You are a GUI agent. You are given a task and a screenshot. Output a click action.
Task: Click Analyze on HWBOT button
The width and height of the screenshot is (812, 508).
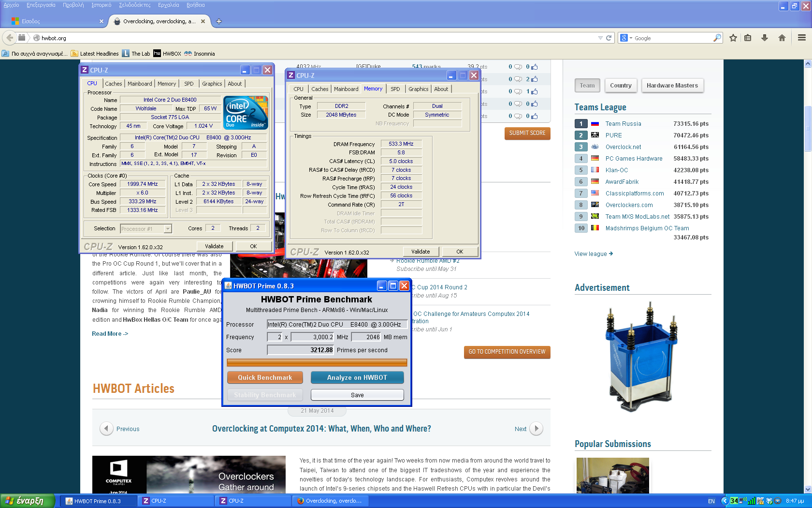357,377
